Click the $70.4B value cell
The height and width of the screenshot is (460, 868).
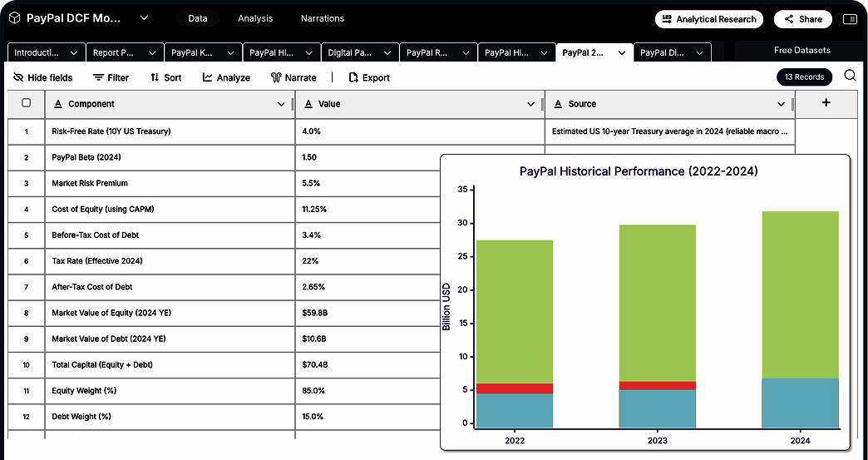pyautogui.click(x=367, y=365)
